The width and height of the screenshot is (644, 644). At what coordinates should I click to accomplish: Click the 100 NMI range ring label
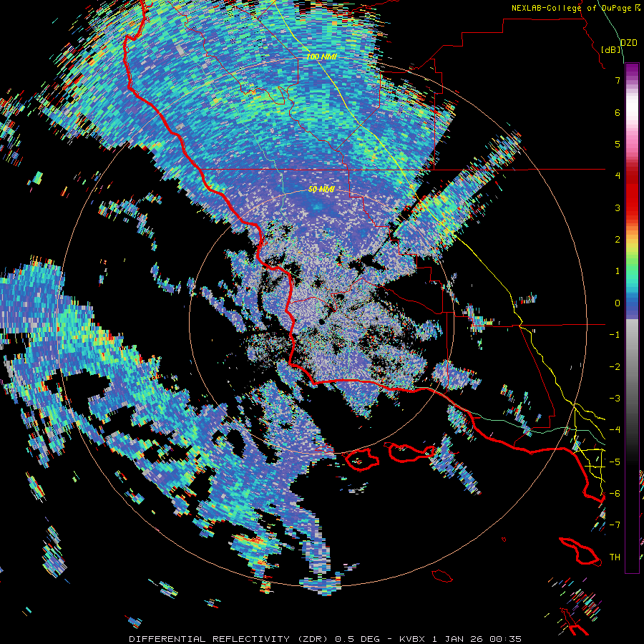coord(321,57)
